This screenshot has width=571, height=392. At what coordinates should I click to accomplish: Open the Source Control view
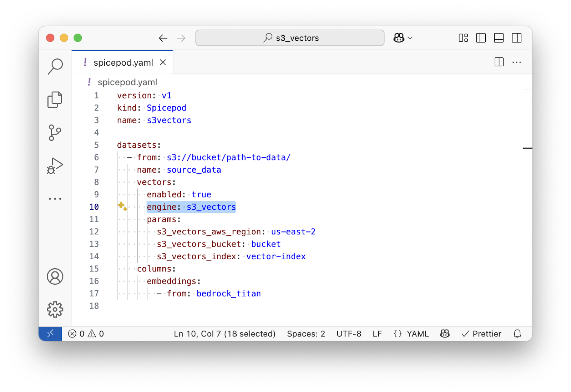(x=55, y=133)
